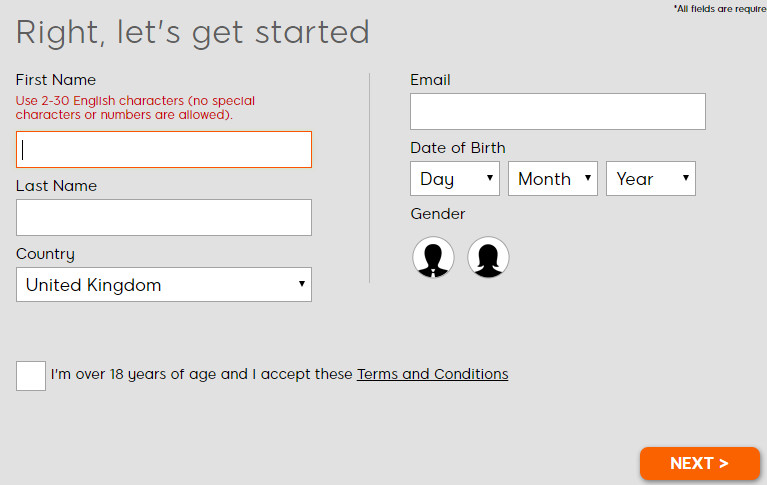This screenshot has height=485, width=767.
Task: Select the male gender icon
Action: pyautogui.click(x=433, y=257)
